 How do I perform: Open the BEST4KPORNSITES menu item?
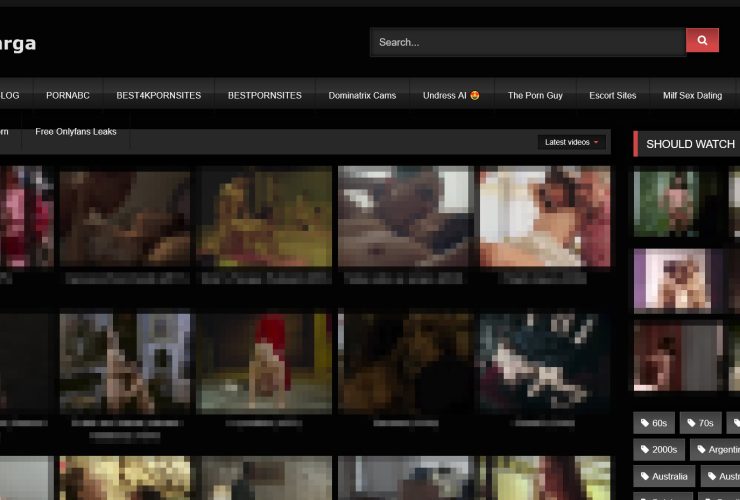[158, 96]
